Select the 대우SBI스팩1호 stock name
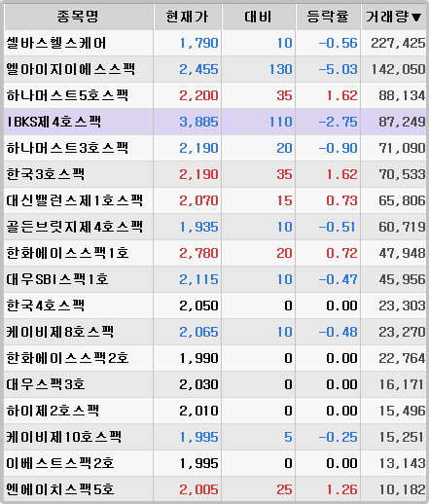This screenshot has height=504, width=429. [x=57, y=279]
